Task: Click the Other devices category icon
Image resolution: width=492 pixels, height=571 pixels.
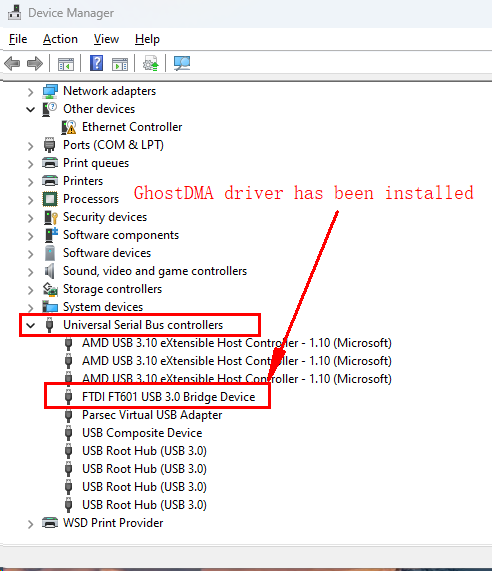Action: pos(50,109)
